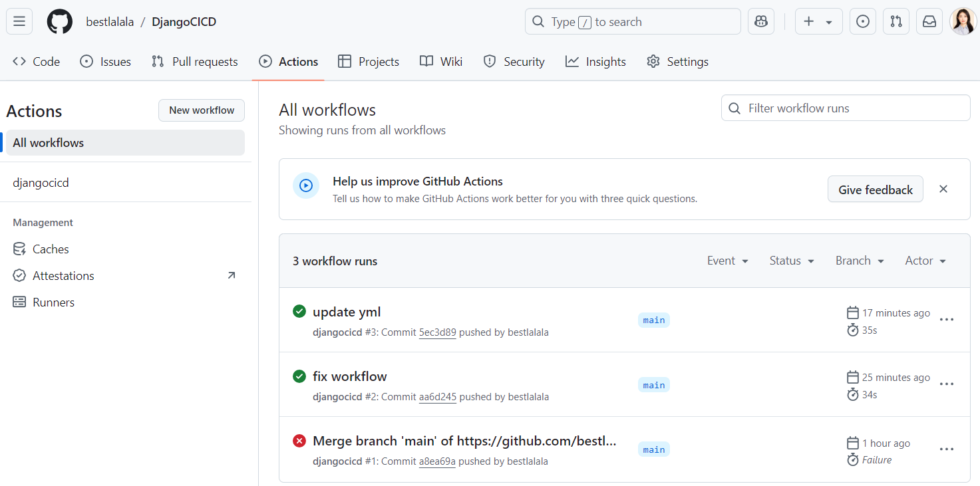Click the 34s duration text
Screen dimensions: 980x486
point(870,395)
